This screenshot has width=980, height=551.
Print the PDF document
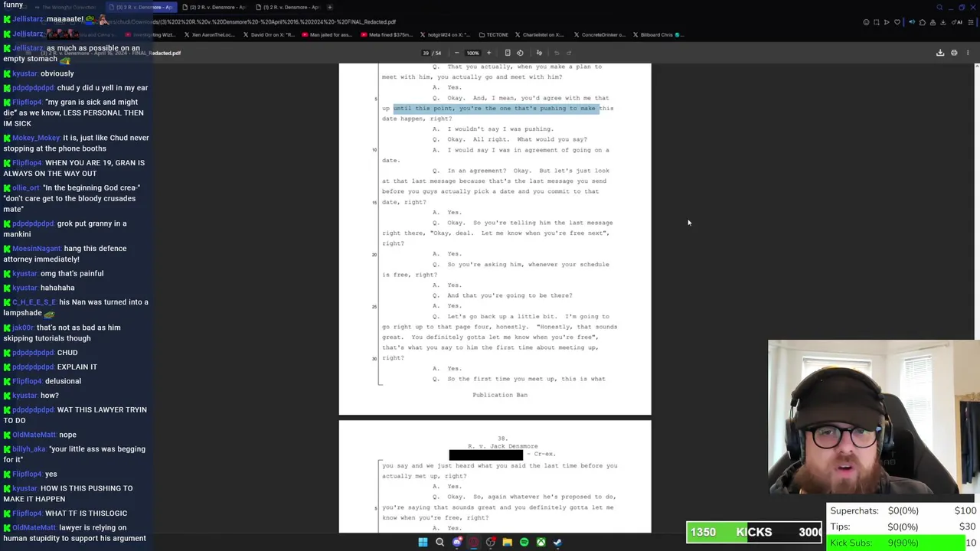954,53
